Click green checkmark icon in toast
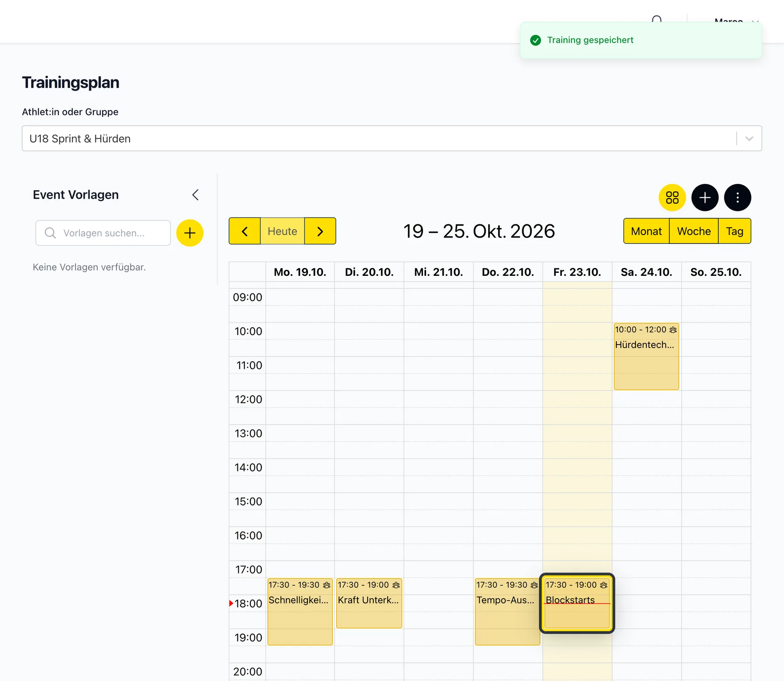 (x=535, y=41)
